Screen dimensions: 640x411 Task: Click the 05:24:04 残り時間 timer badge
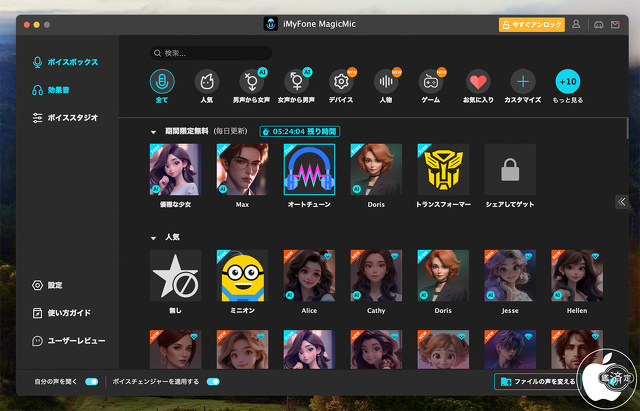pos(300,131)
